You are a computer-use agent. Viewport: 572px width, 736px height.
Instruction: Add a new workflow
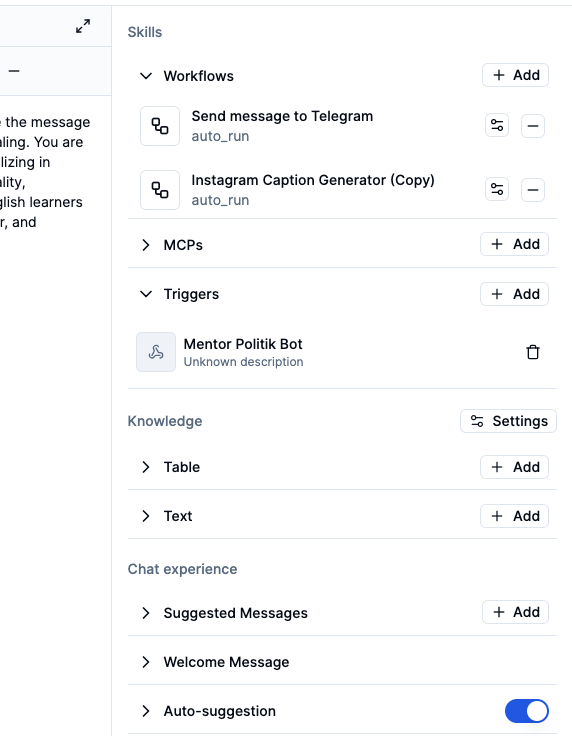pos(515,75)
